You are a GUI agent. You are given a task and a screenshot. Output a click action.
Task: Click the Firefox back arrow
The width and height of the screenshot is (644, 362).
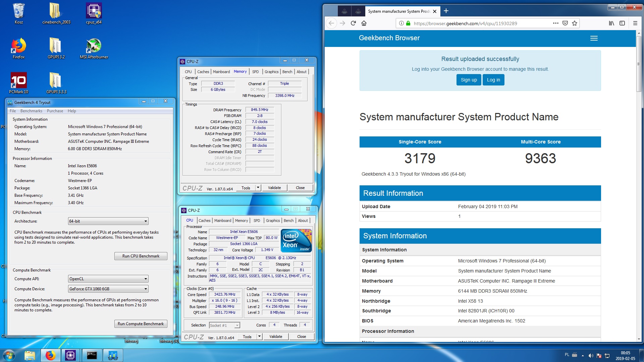331,23
